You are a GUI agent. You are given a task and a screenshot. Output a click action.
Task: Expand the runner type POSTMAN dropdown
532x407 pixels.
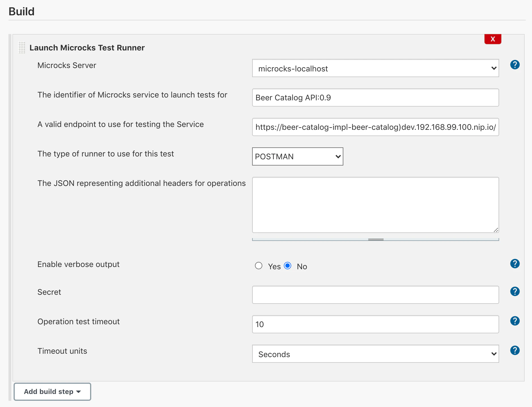(x=297, y=156)
